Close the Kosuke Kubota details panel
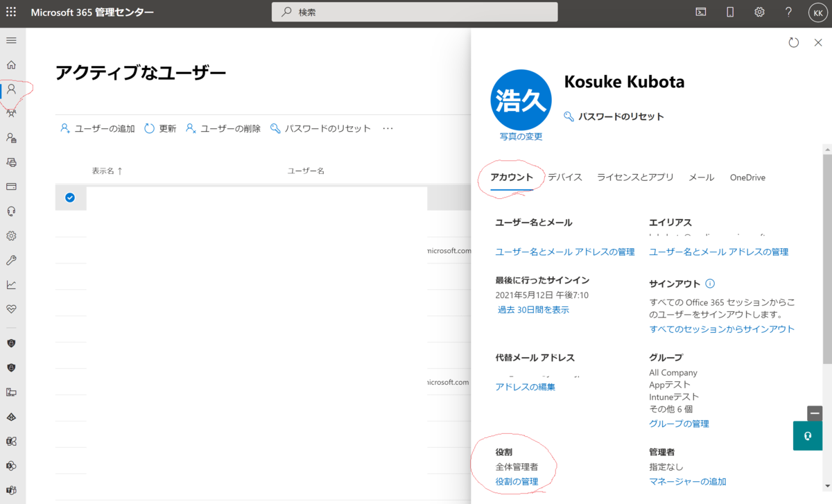The image size is (832, 504). (817, 43)
